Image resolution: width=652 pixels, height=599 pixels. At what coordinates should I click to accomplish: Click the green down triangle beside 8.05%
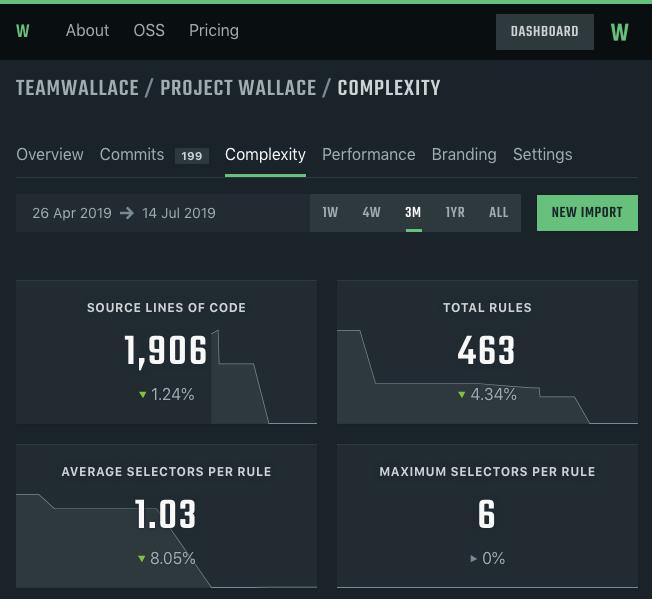point(141,559)
